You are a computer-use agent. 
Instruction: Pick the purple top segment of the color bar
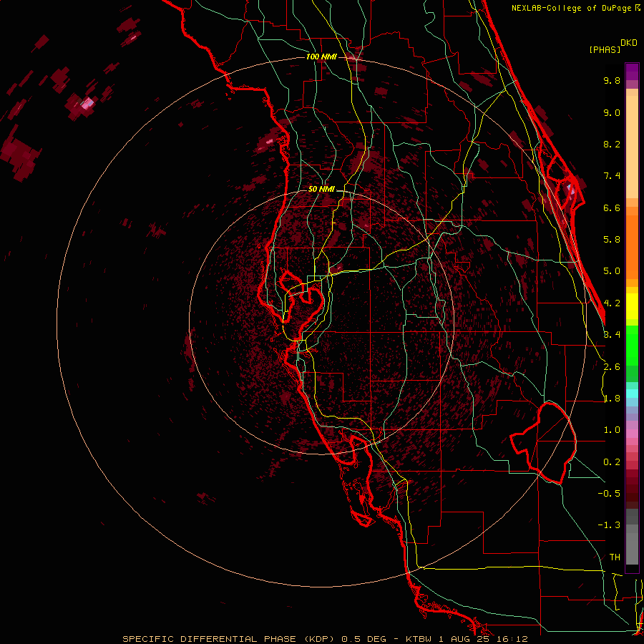pyautogui.click(x=632, y=72)
